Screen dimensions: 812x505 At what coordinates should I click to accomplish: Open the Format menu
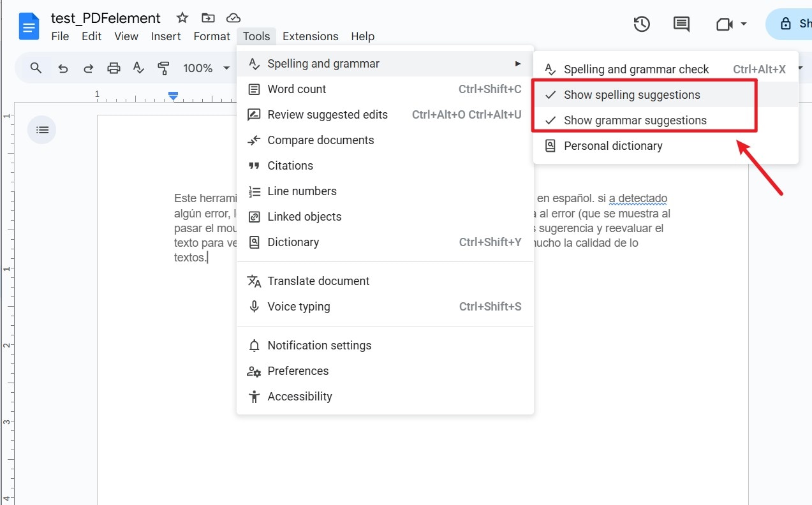pyautogui.click(x=212, y=36)
